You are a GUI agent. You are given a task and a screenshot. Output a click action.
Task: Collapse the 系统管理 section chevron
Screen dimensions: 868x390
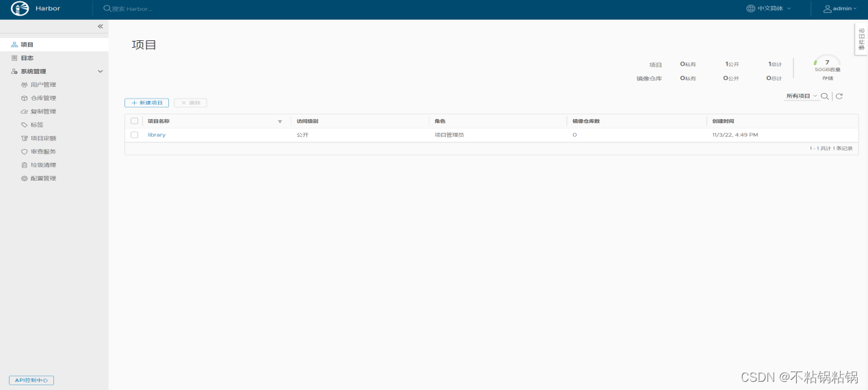point(101,71)
